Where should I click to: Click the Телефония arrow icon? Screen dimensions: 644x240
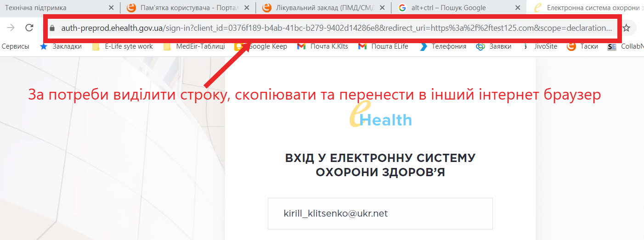[424, 46]
